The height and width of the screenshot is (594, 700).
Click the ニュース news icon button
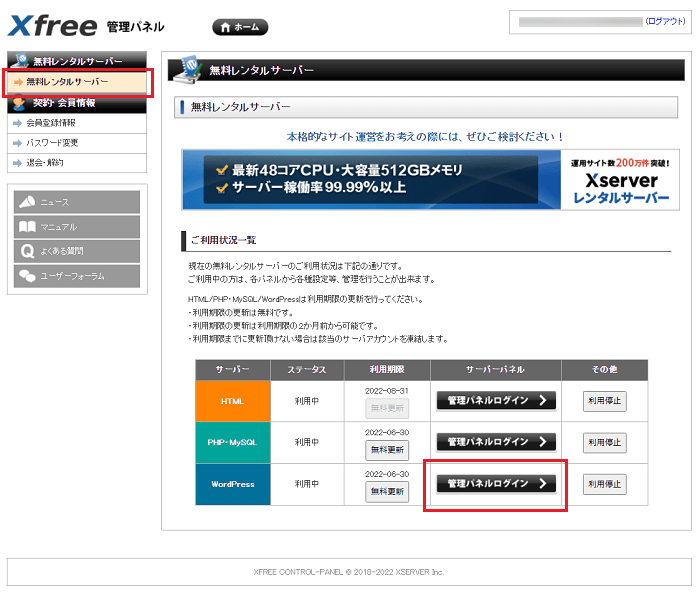(x=77, y=202)
